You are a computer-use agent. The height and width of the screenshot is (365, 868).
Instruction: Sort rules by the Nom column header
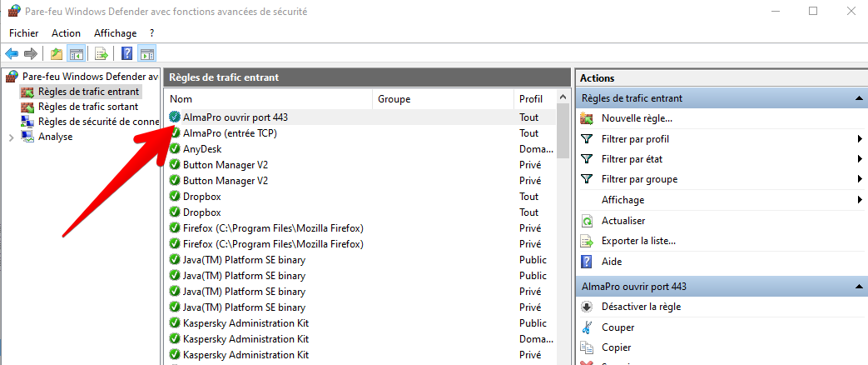tap(269, 99)
